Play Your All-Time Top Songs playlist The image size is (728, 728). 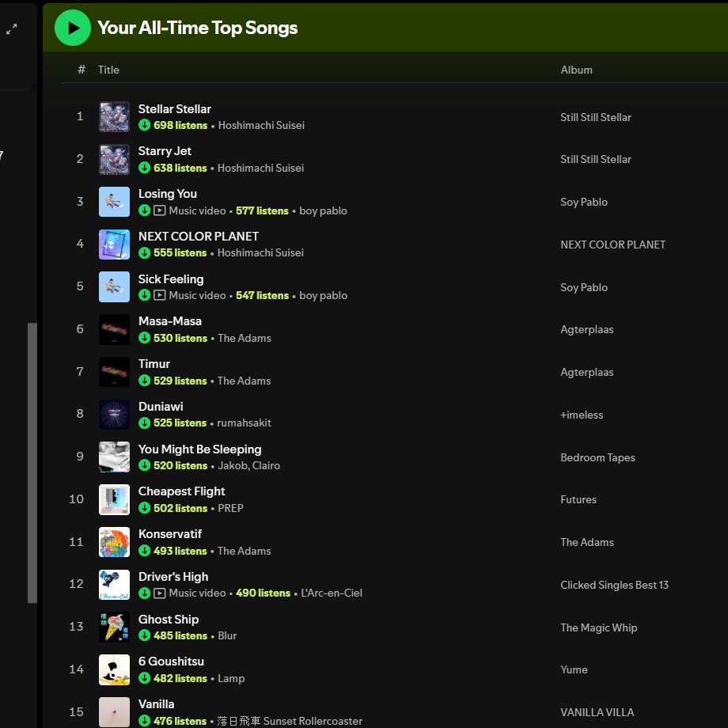click(x=73, y=28)
